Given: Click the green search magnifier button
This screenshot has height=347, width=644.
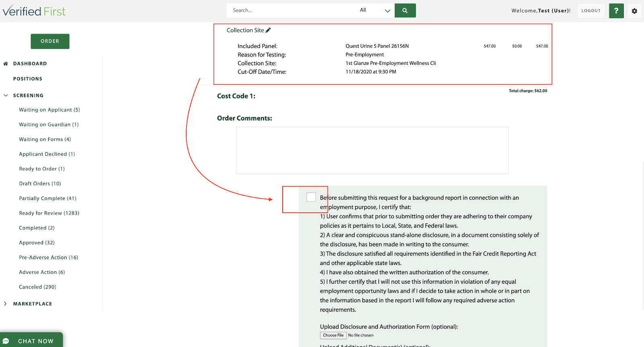Looking at the screenshot, I should tap(405, 10).
